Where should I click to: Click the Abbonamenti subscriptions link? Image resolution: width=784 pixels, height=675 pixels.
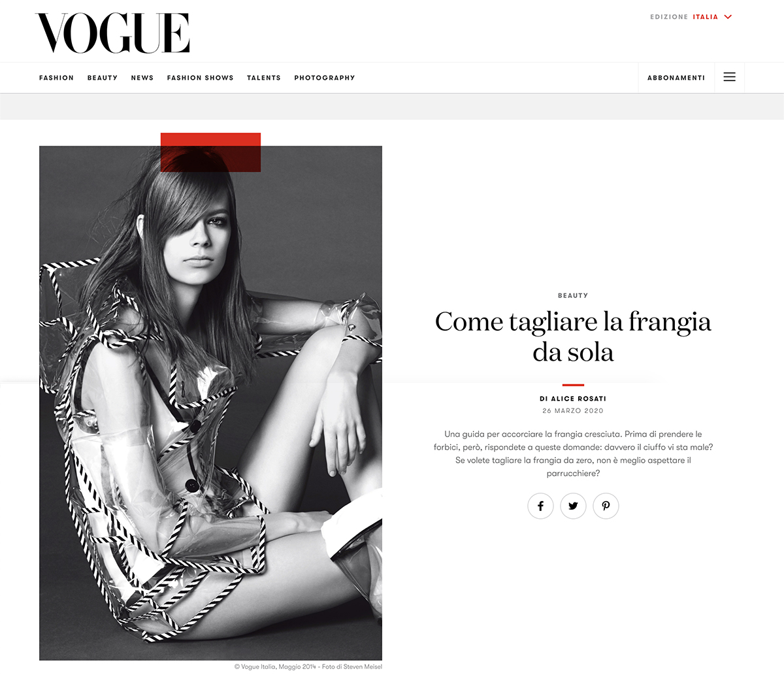point(676,78)
